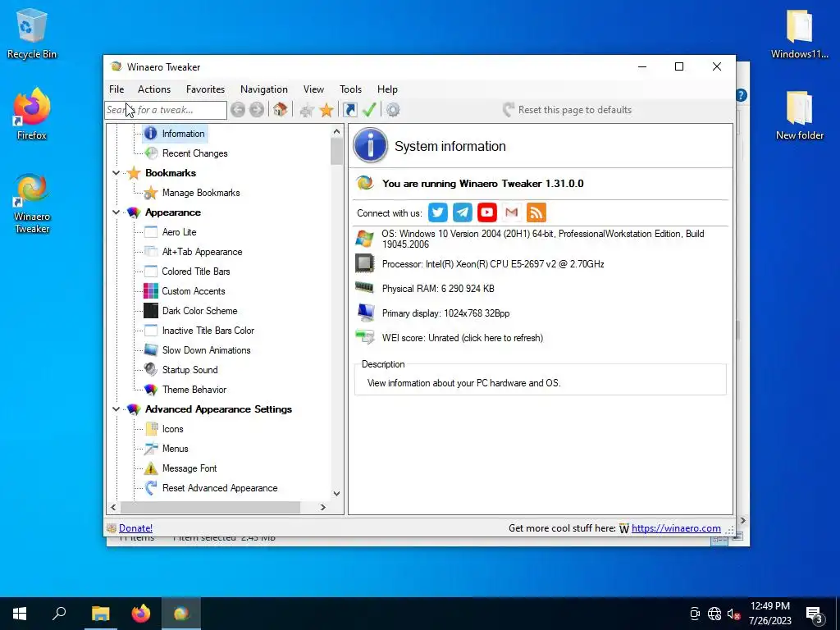Click the green checkmark toolbar icon
Image resolution: width=840 pixels, height=630 pixels.
pyautogui.click(x=369, y=110)
